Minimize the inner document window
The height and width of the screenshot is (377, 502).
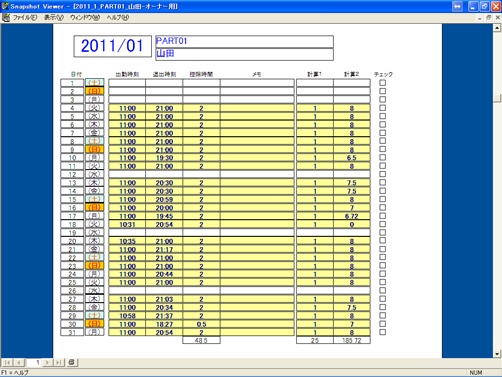(x=479, y=18)
